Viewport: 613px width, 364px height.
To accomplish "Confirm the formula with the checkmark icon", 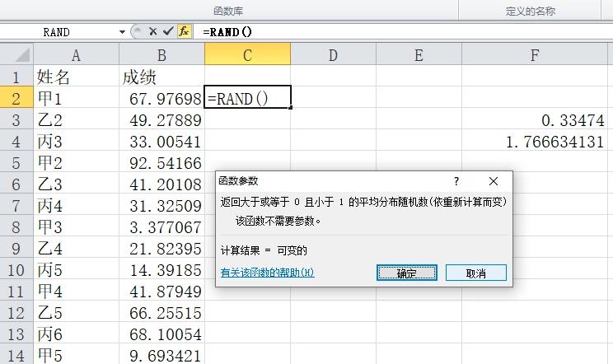I will pyautogui.click(x=168, y=31).
